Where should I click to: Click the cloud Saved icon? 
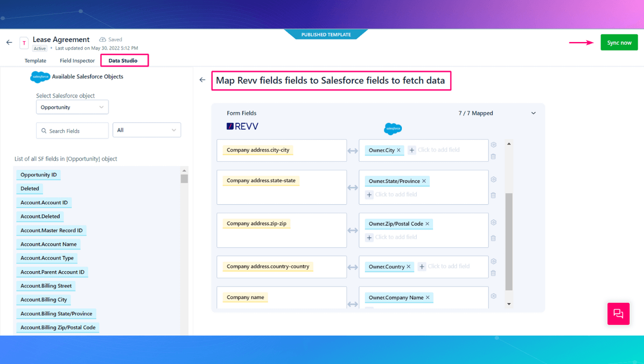pyautogui.click(x=103, y=40)
